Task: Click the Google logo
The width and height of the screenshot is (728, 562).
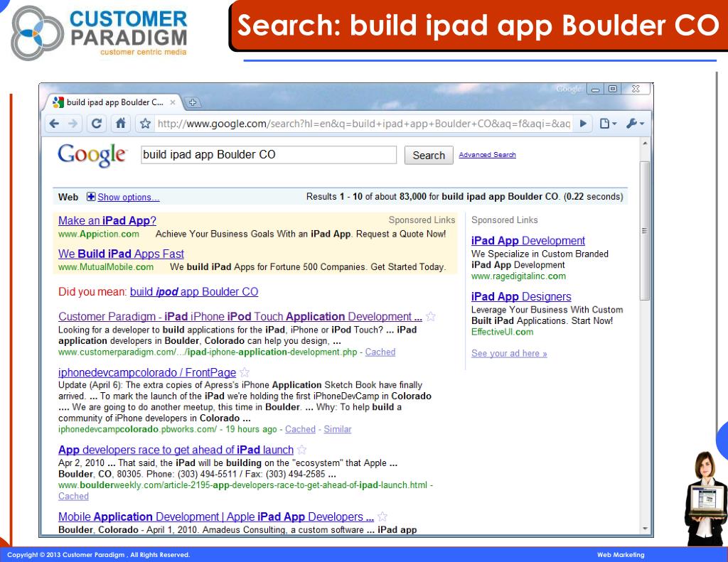Action: click(92, 155)
